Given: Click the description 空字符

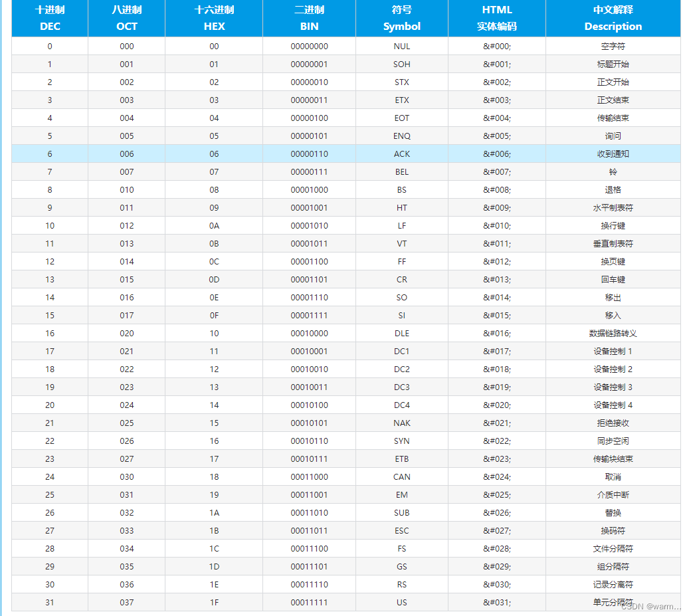Looking at the screenshot, I should tap(613, 47).
